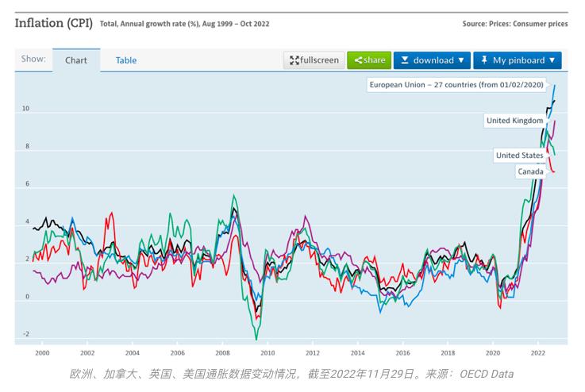Click the Source: Prices: Consumer prices text
Viewport: 585px width, 392px height.
[514, 24]
